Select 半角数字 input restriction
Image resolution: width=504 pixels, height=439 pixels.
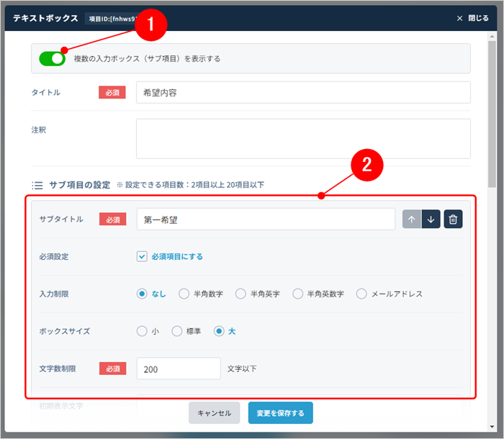click(x=184, y=294)
